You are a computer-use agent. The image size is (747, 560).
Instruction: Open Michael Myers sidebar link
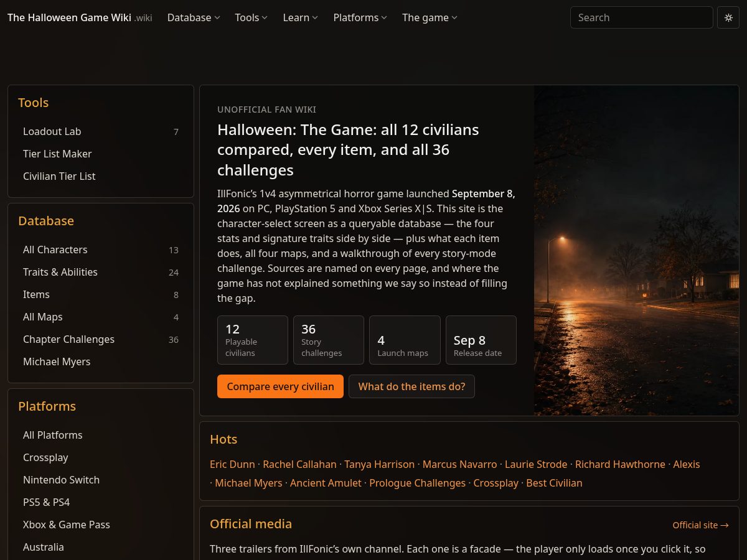pos(101,362)
